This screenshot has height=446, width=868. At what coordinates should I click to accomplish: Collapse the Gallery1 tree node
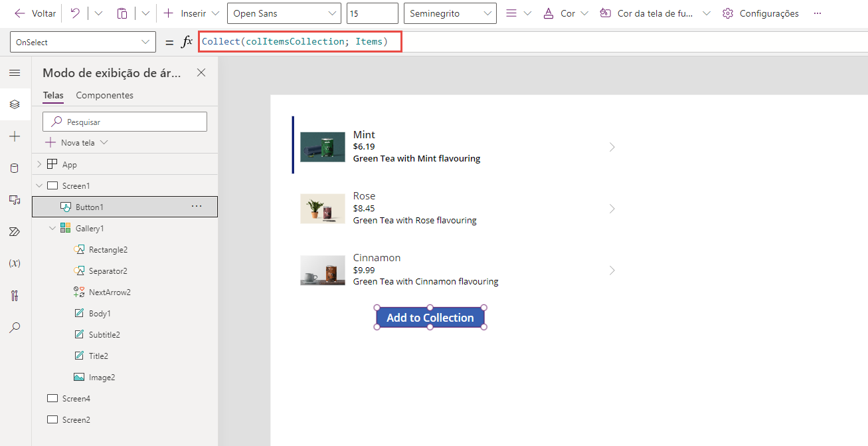(52, 228)
